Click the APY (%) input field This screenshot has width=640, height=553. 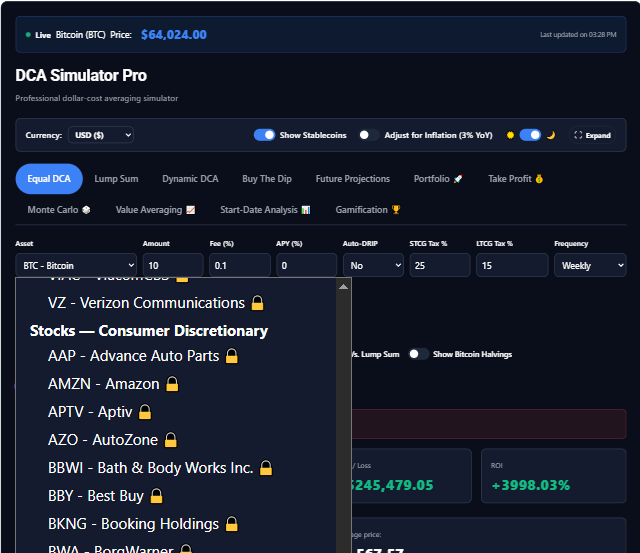pos(307,265)
